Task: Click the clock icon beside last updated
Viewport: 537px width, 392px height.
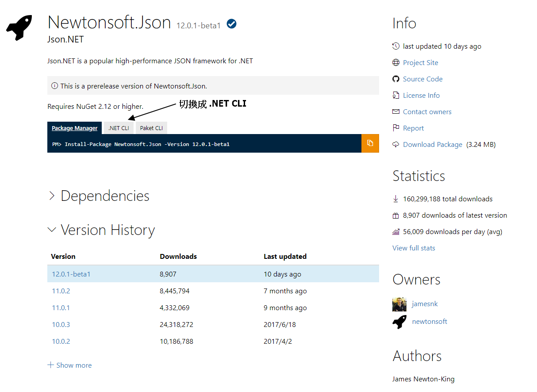Action: [396, 46]
